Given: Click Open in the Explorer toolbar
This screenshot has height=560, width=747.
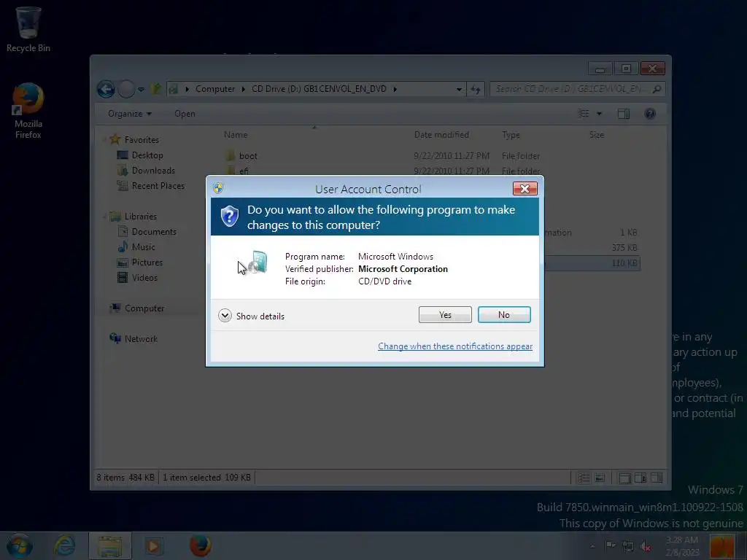Looking at the screenshot, I should point(185,114).
